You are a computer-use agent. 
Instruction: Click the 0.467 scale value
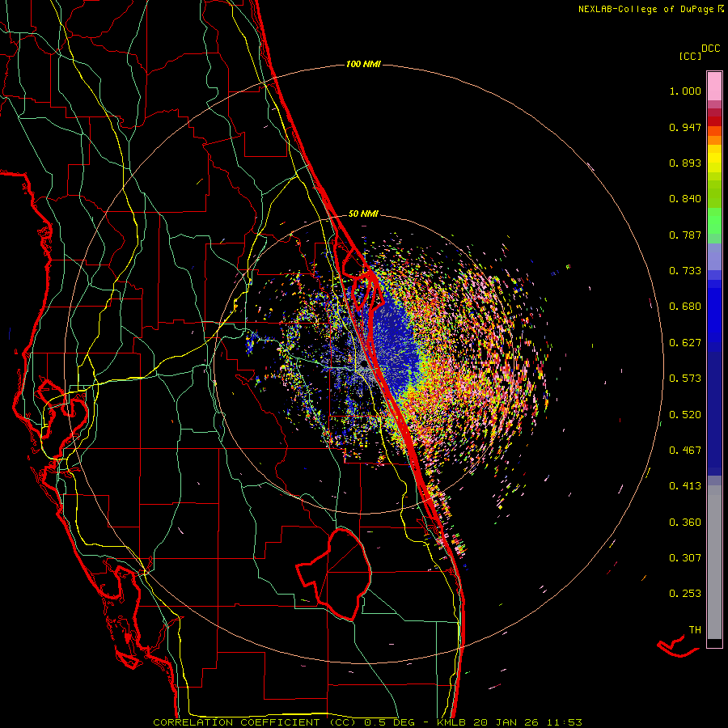pos(685,451)
